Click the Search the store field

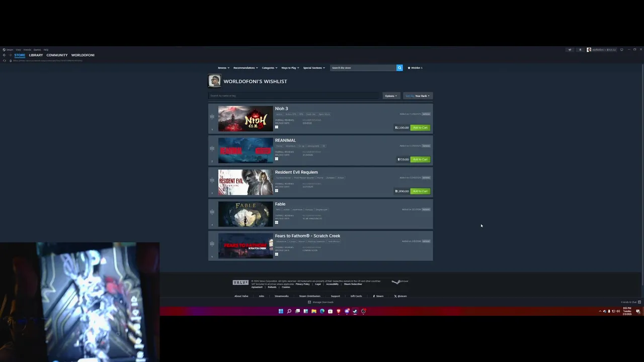point(363,68)
